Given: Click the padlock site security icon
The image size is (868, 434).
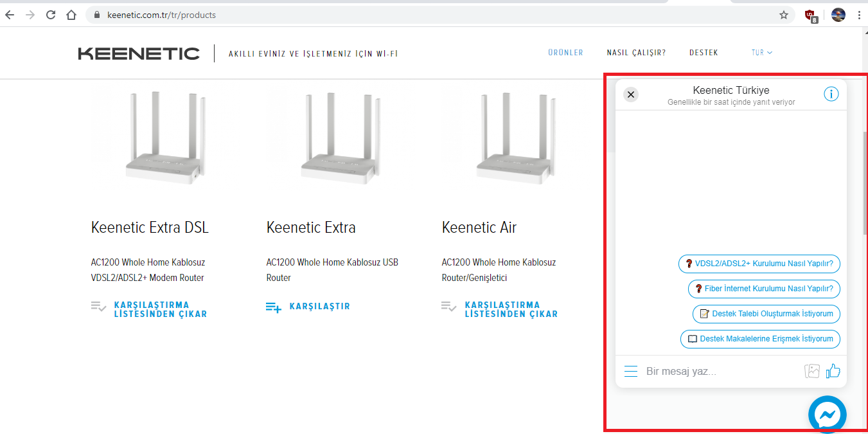Looking at the screenshot, I should (x=98, y=15).
